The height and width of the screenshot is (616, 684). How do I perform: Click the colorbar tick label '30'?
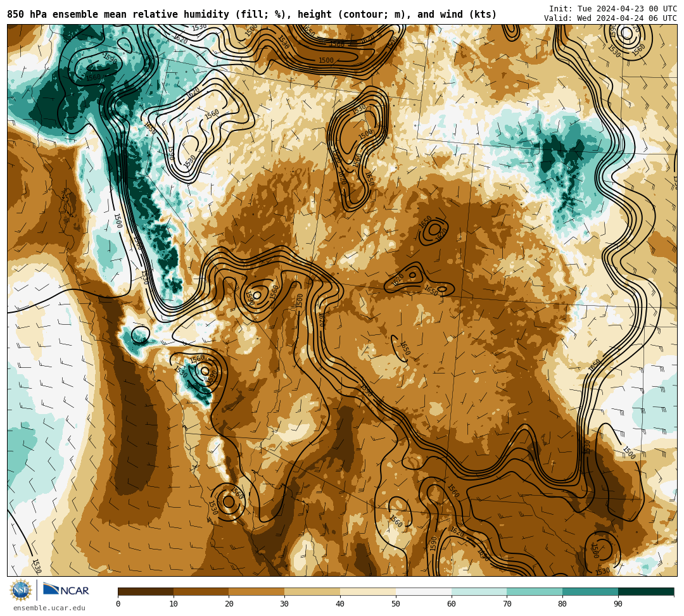pyautogui.click(x=284, y=604)
